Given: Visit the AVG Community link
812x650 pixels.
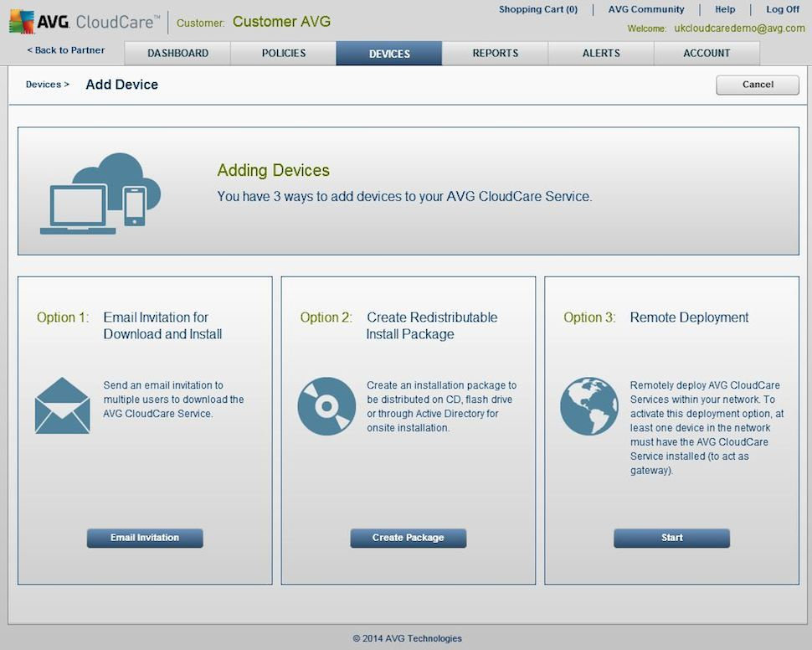Looking at the screenshot, I should [x=645, y=9].
